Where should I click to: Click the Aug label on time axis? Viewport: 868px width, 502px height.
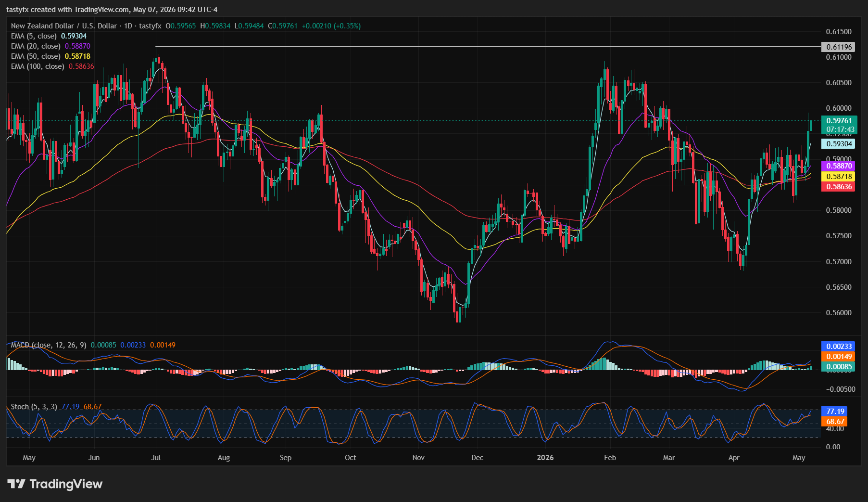pos(224,458)
